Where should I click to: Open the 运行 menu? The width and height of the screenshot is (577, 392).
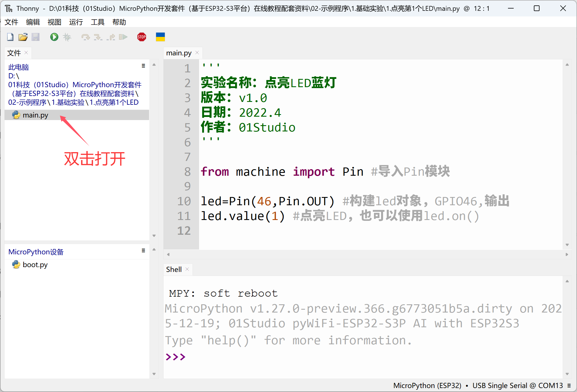[76, 22]
